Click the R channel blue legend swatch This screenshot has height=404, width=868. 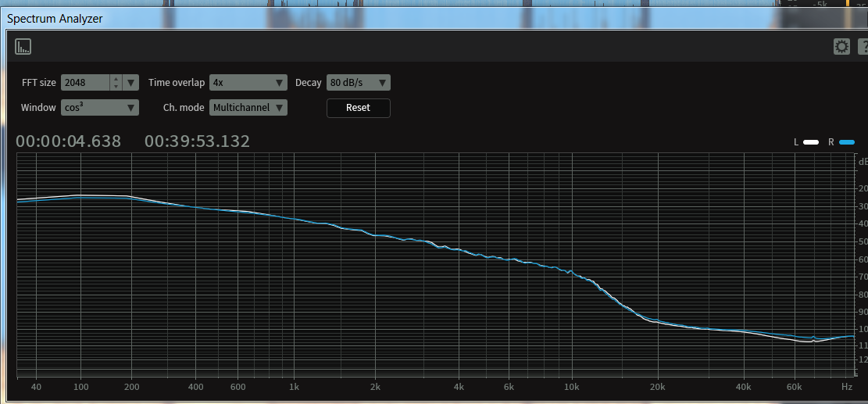coord(847,142)
